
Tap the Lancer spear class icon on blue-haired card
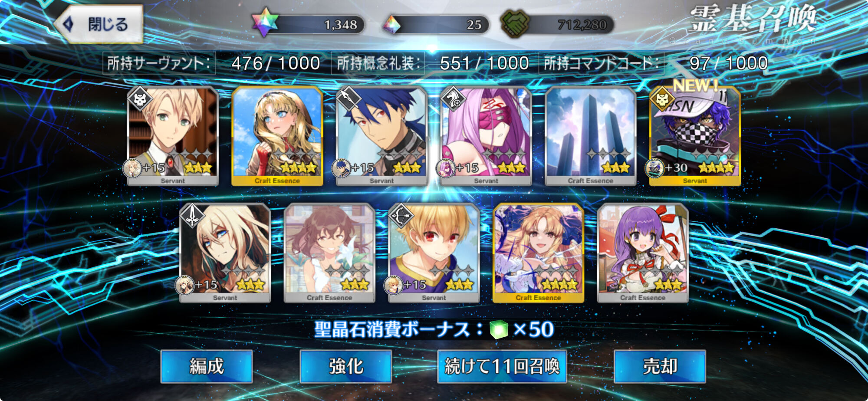tap(349, 99)
